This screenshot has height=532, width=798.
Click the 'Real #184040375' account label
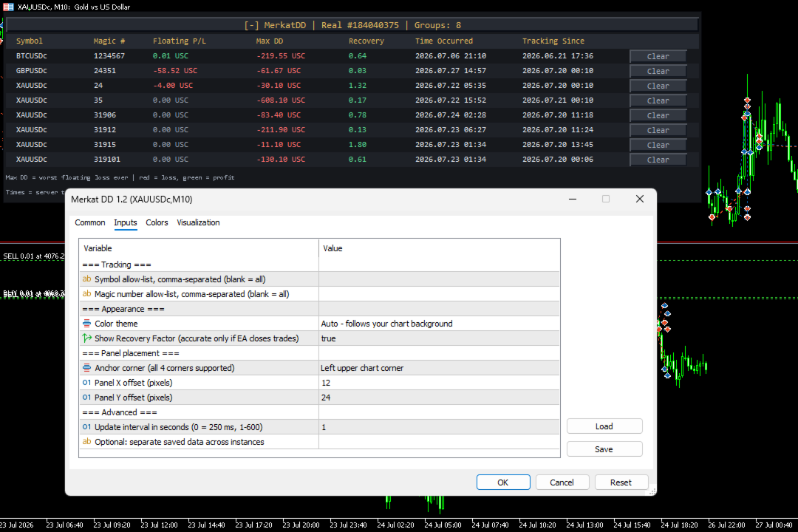[360, 25]
